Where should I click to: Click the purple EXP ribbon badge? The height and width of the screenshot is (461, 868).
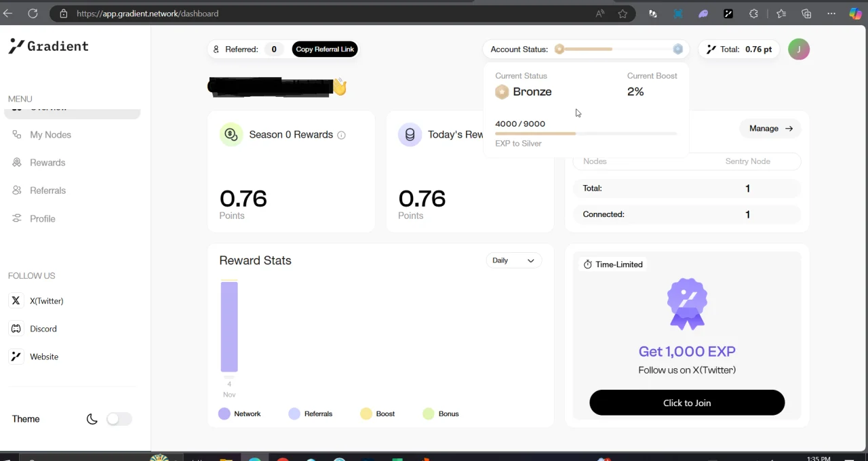pos(687,304)
